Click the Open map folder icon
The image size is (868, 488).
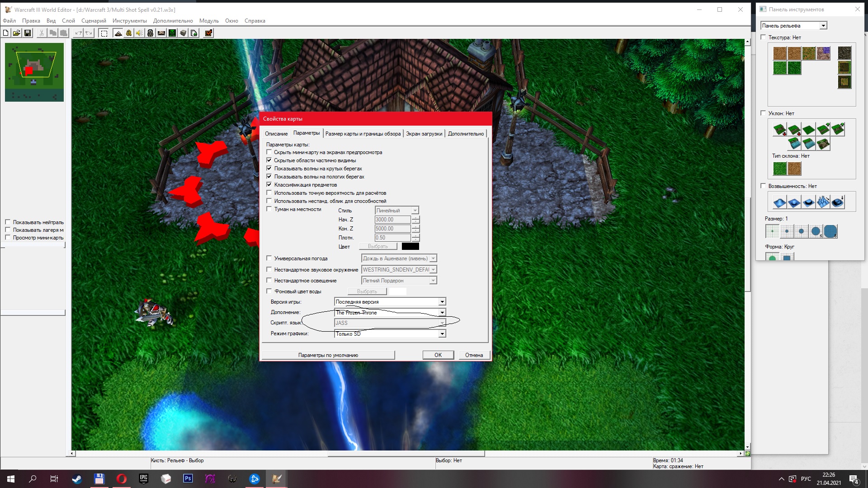17,33
